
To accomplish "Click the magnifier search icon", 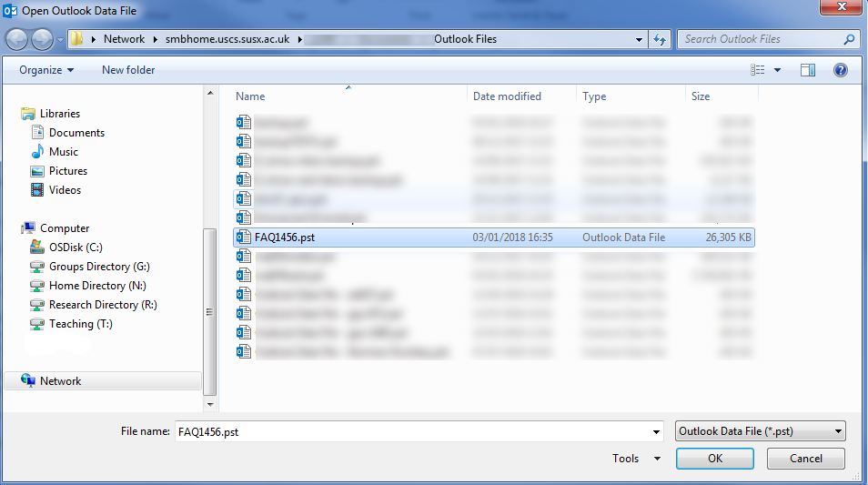I will 849,39.
